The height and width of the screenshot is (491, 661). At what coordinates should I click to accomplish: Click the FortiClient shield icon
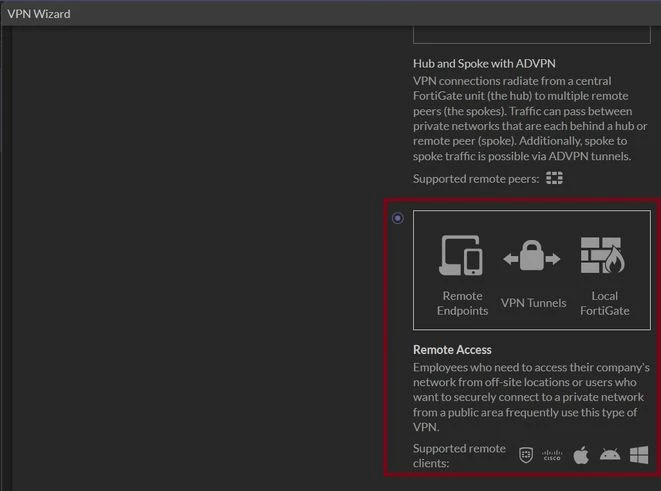[526, 455]
